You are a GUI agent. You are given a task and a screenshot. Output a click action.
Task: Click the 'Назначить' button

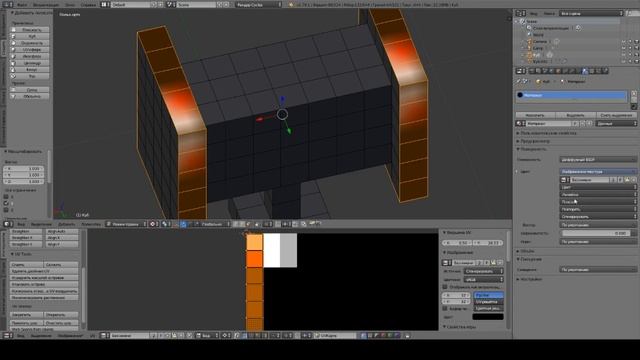tap(535, 115)
